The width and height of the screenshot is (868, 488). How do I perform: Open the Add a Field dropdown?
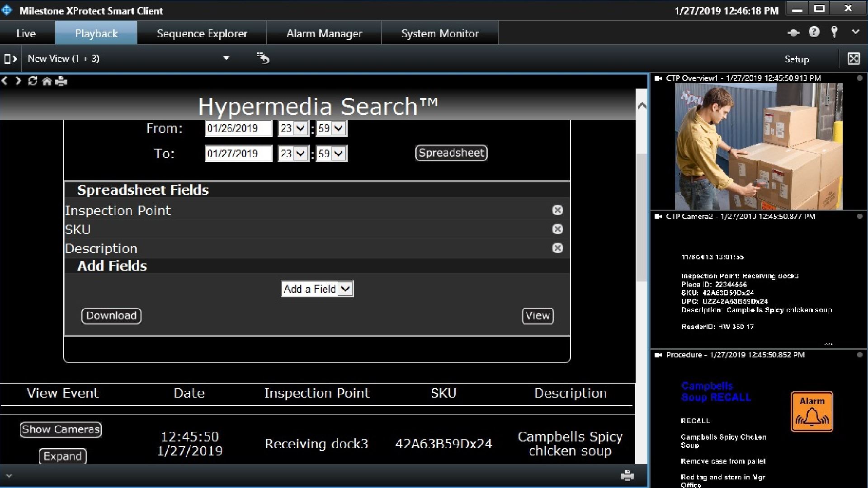point(317,289)
